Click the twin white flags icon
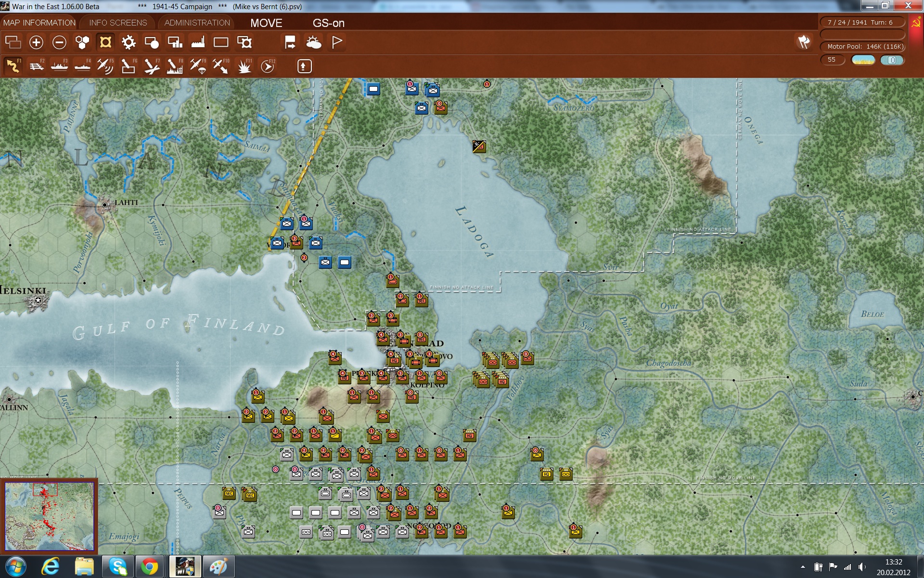The image size is (924, 578). pyautogui.click(x=804, y=42)
